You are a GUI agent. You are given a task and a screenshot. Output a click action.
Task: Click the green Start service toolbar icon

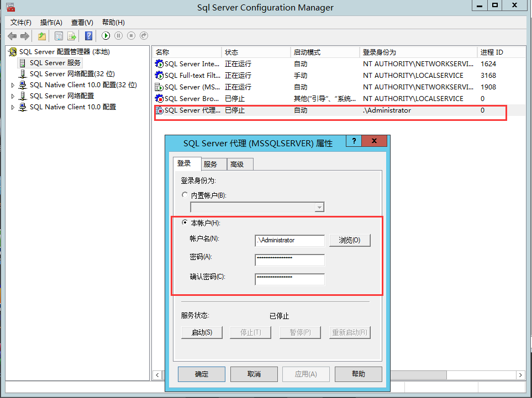pos(106,36)
